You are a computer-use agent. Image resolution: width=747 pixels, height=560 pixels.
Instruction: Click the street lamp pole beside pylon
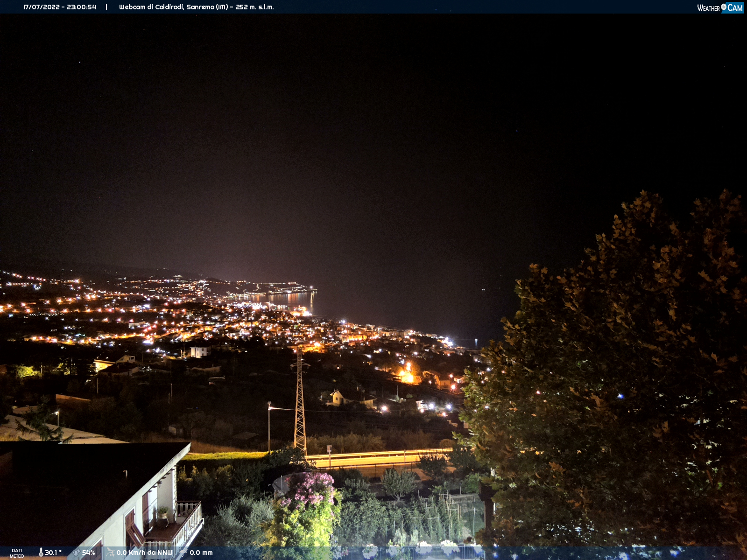(269, 427)
